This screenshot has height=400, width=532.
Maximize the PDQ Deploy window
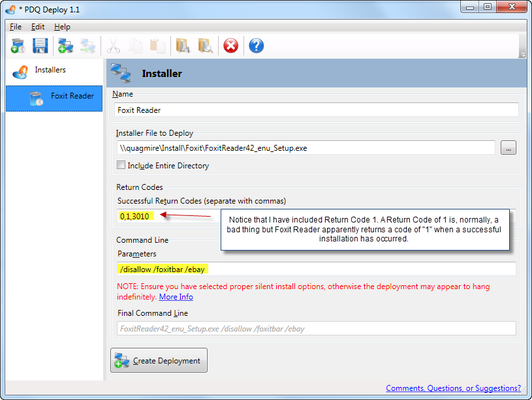488,7
